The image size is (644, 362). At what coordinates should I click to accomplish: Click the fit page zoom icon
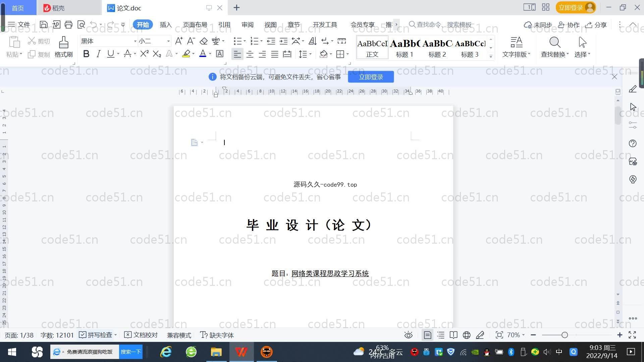[x=499, y=335]
